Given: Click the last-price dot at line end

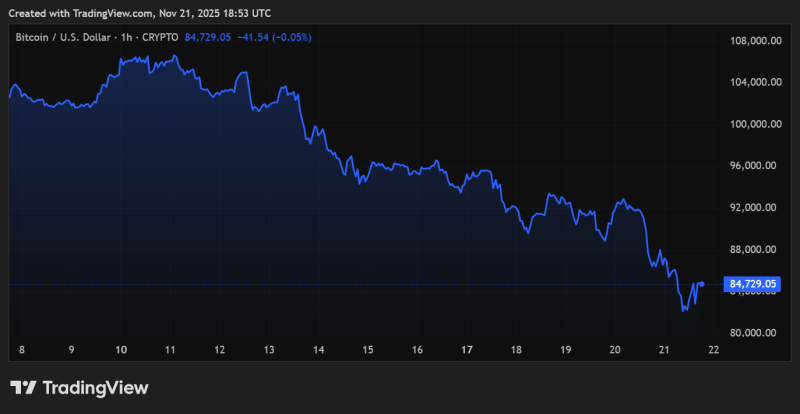Looking at the screenshot, I should click(x=702, y=284).
